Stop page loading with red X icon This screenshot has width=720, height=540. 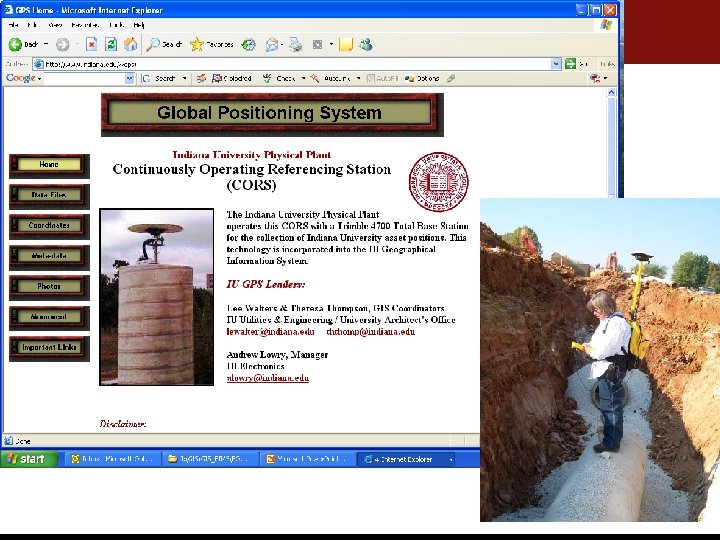[91, 45]
